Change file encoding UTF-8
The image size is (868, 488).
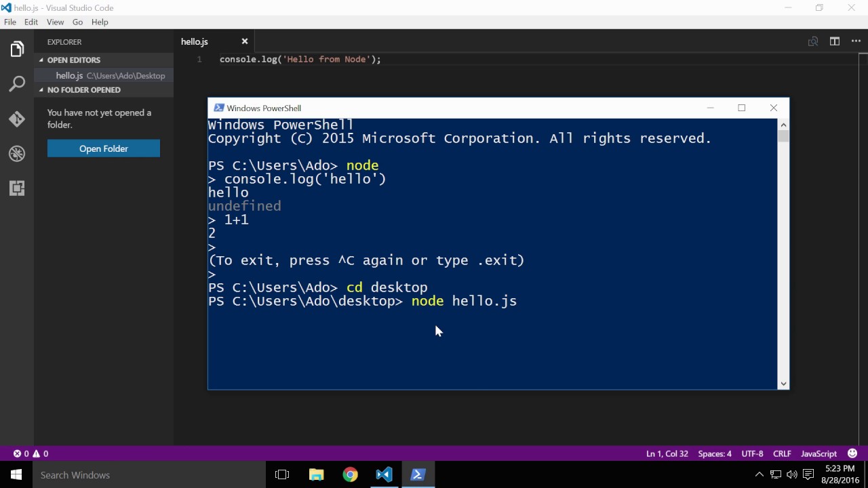(752, 453)
